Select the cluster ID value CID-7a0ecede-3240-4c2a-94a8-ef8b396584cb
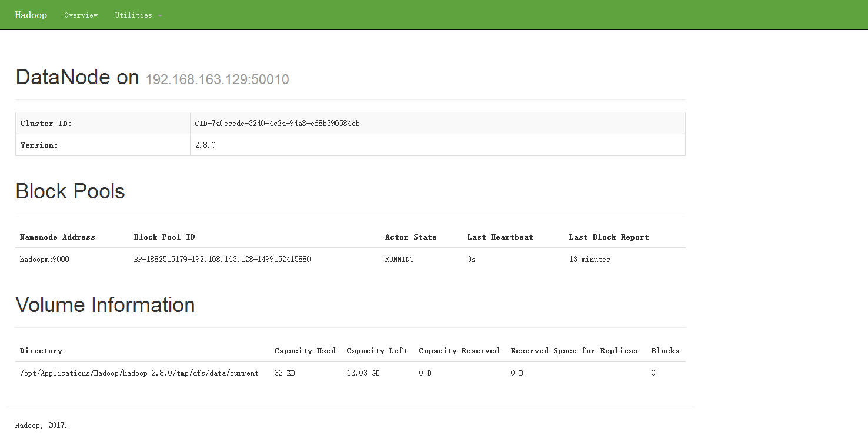The width and height of the screenshot is (868, 448). tap(277, 124)
